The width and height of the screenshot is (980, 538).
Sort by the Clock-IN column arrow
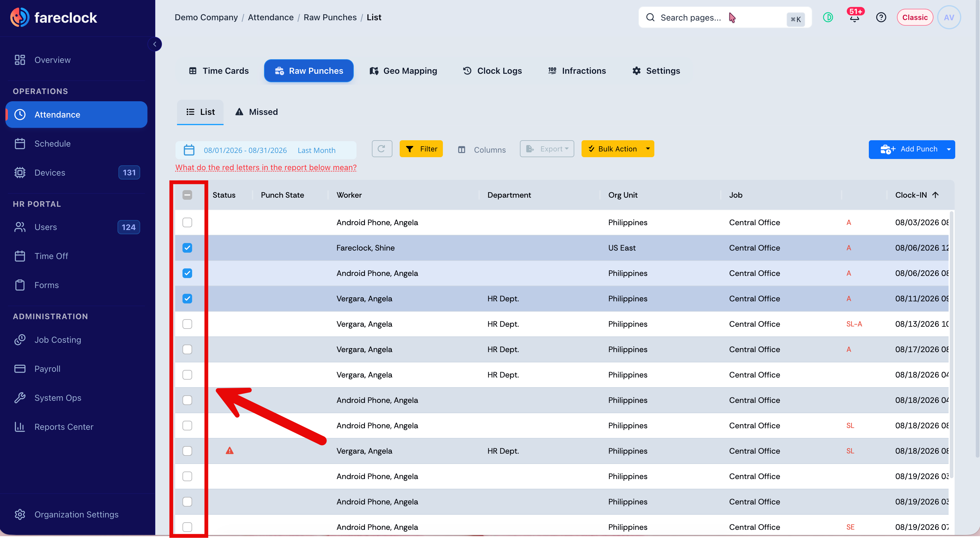coord(936,195)
